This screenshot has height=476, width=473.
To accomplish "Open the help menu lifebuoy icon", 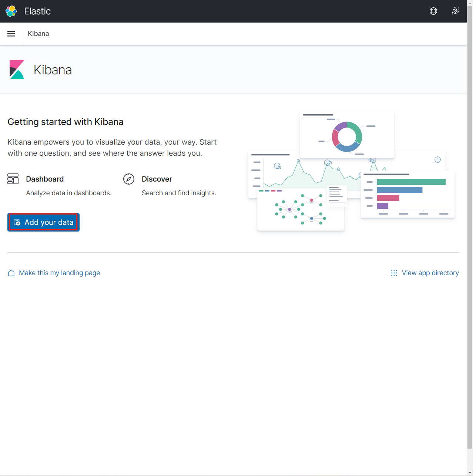I will point(433,11).
